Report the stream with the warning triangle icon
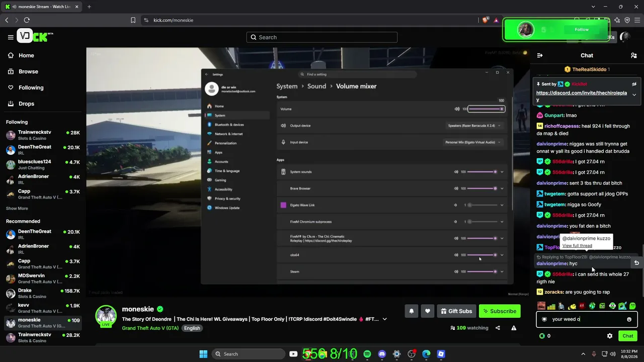Viewport: 644px width, 362px height. coord(514,328)
